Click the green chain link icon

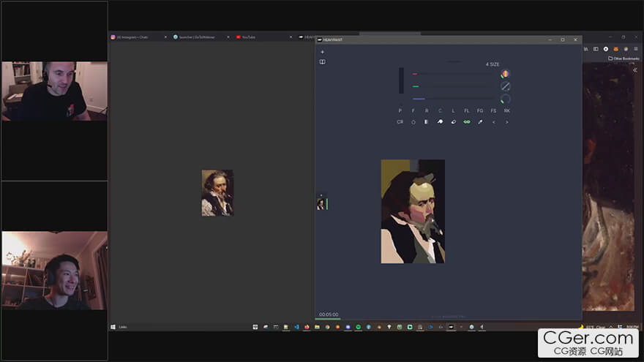click(467, 122)
